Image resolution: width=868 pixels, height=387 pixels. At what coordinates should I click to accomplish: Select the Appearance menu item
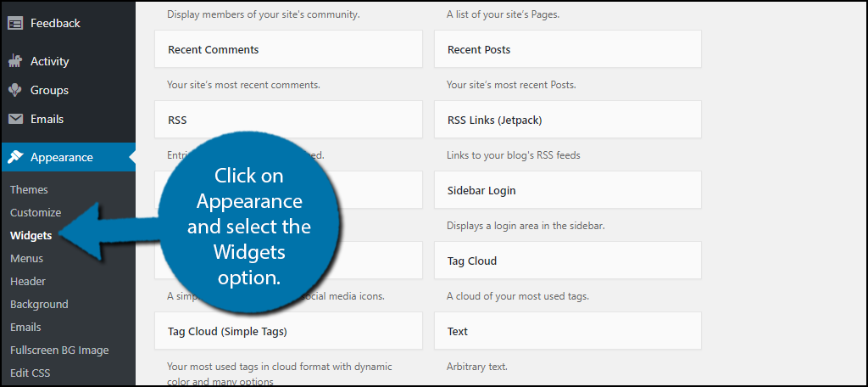(x=68, y=158)
